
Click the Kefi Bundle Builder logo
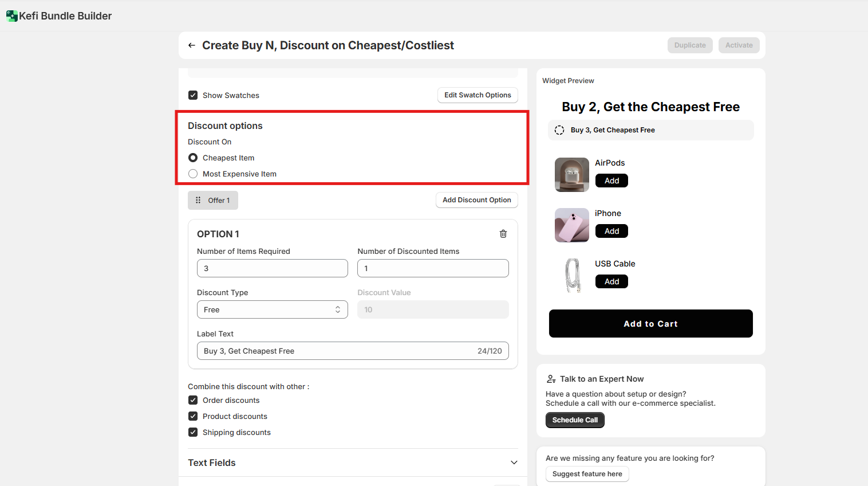click(x=12, y=16)
